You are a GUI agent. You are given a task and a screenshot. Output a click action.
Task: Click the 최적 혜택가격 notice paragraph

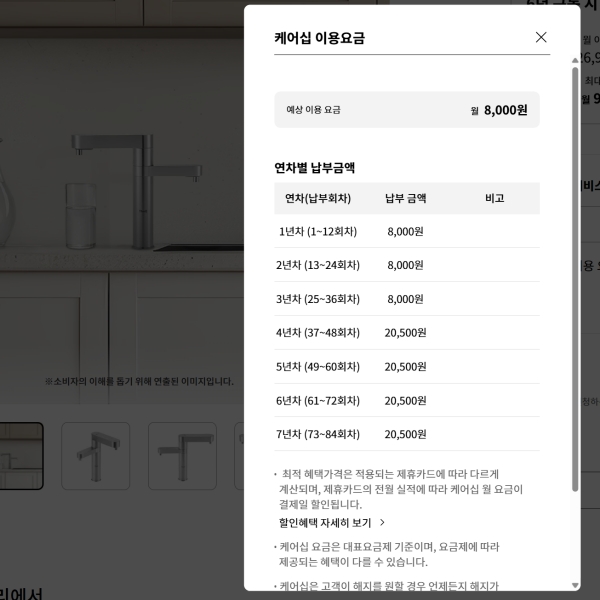coord(400,489)
